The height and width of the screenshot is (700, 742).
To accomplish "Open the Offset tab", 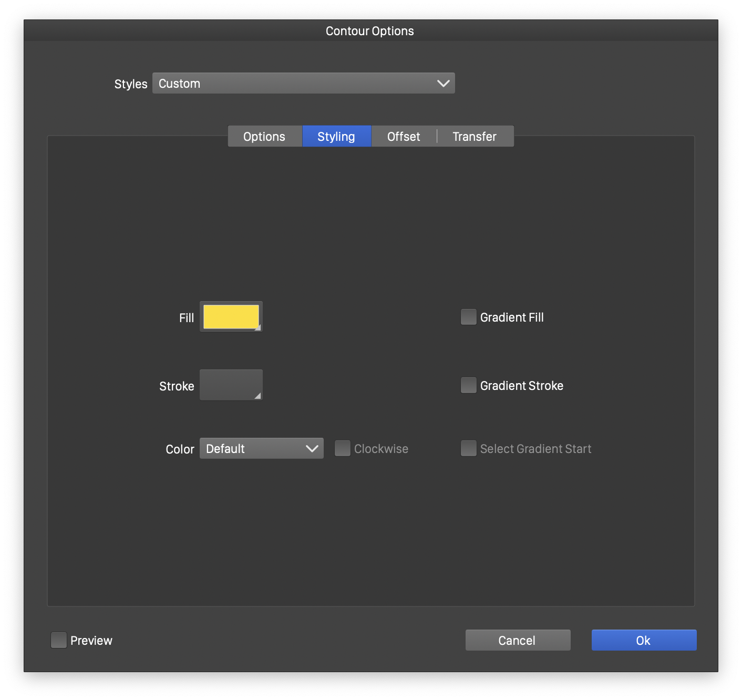I will pyautogui.click(x=404, y=137).
